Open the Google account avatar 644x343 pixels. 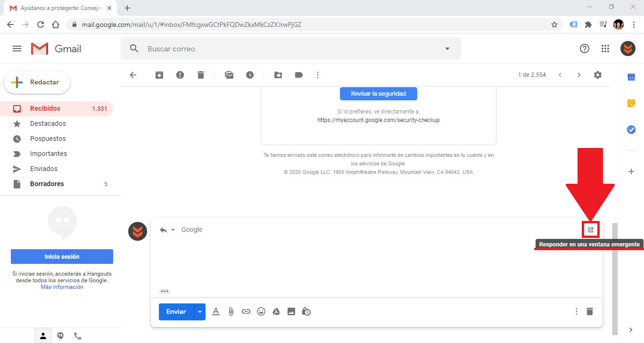[x=628, y=49]
